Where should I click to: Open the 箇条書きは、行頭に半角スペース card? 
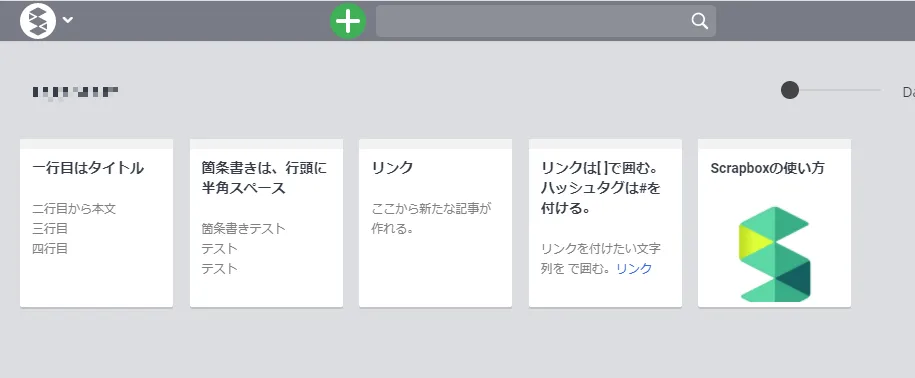(x=266, y=223)
